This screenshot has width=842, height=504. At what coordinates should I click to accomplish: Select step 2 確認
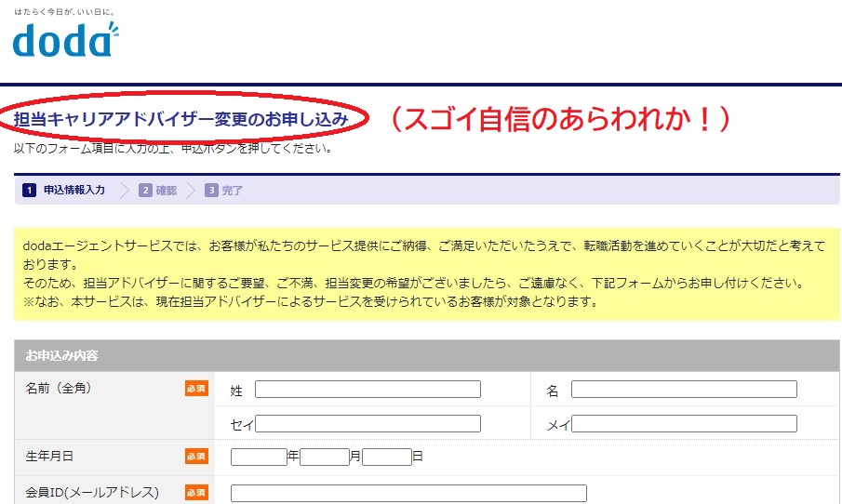click(157, 190)
